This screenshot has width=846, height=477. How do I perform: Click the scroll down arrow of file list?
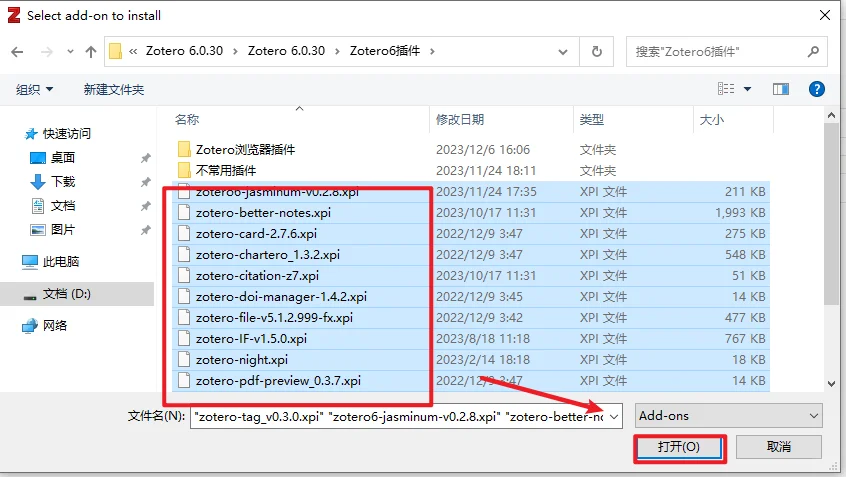(x=831, y=384)
